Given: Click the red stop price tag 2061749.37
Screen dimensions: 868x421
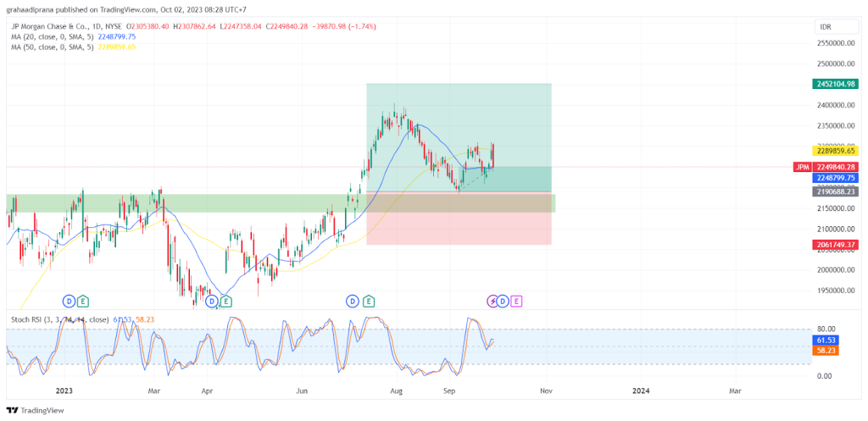Looking at the screenshot, I should point(835,245).
